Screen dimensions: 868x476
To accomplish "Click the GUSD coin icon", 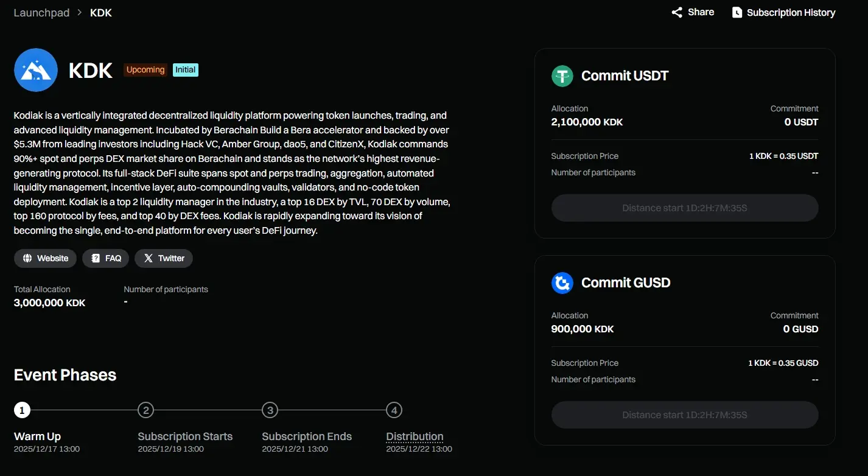I will [x=562, y=282].
